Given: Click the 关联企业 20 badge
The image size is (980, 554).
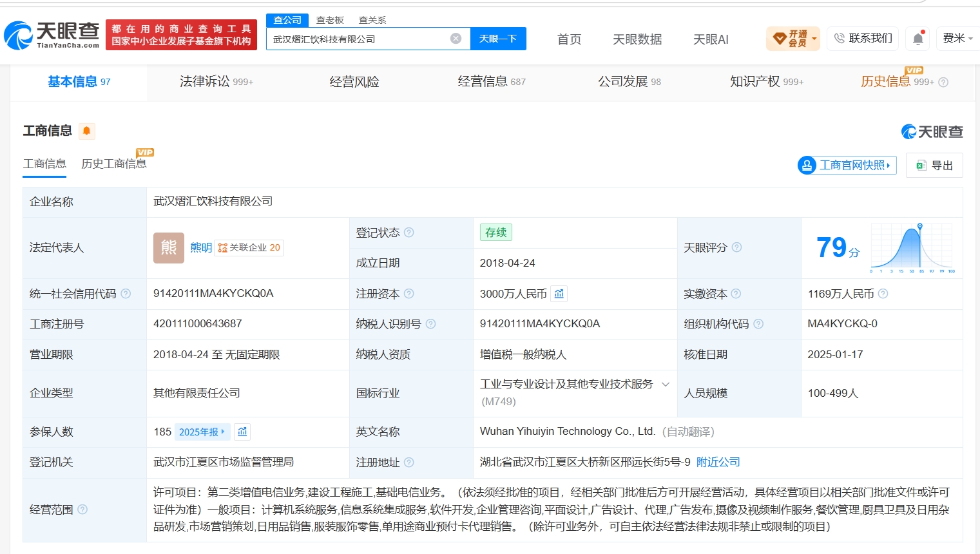Looking at the screenshot, I should (249, 248).
